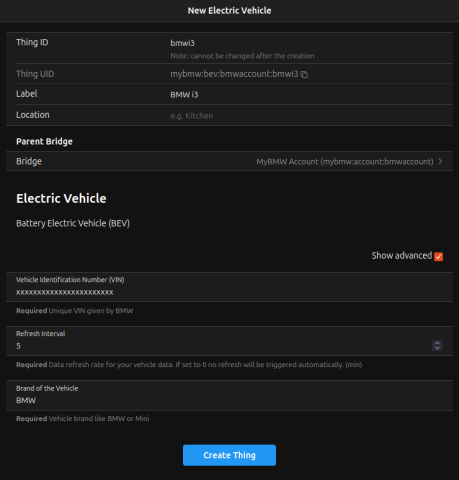Click the New Electric Vehicle title

tap(229, 11)
